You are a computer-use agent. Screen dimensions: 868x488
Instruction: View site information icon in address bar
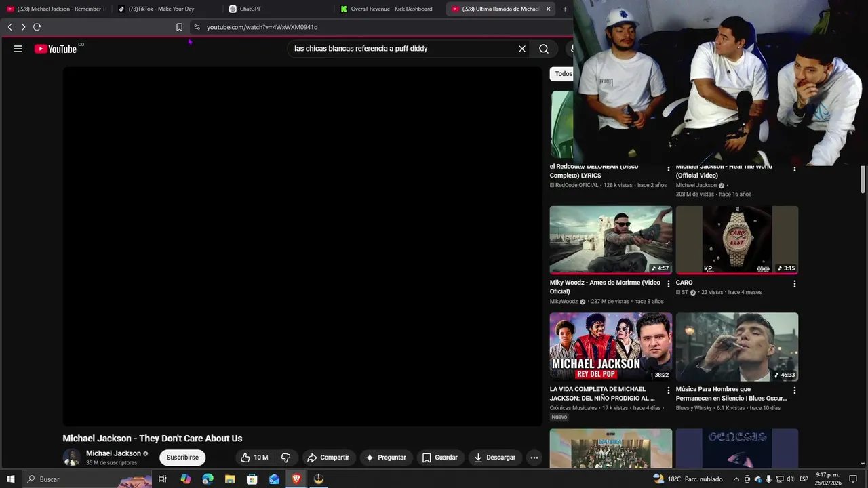[197, 27]
